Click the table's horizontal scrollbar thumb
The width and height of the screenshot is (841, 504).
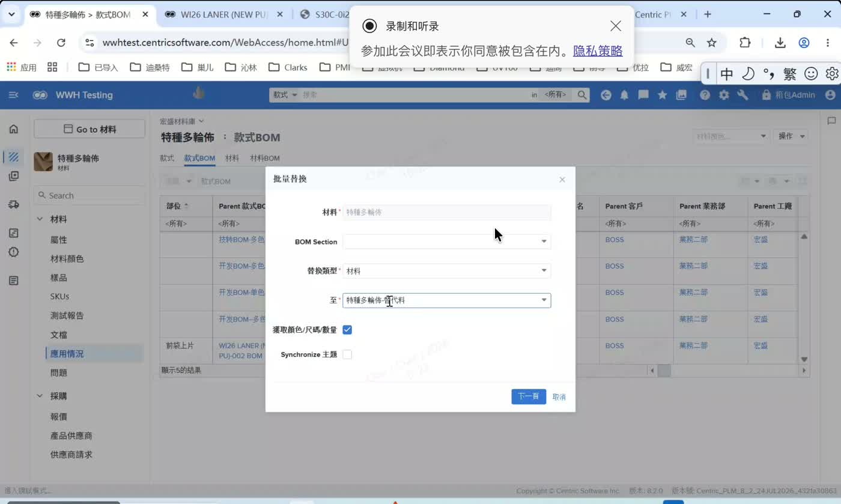tap(664, 371)
